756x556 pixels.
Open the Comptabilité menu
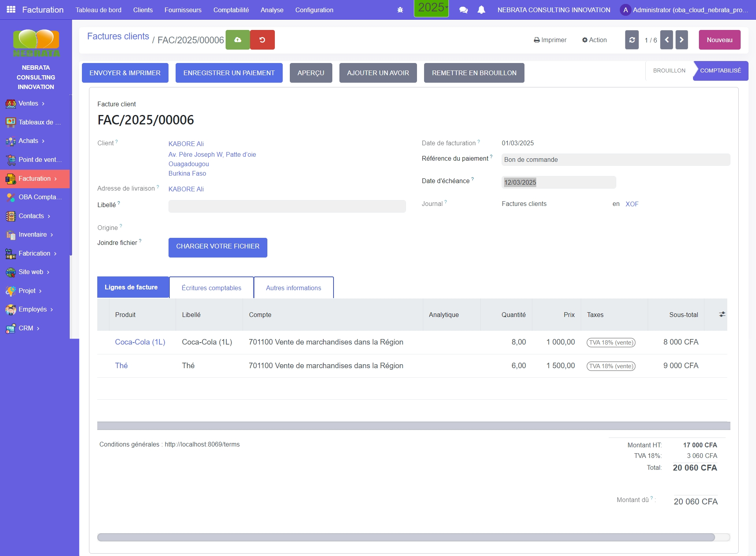click(231, 10)
